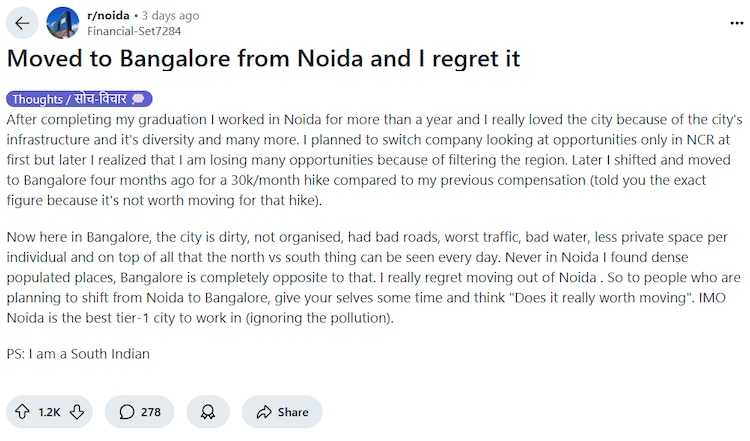The height and width of the screenshot is (441, 750).
Task: Click the 'PS: I am a South Indian' line
Action: pos(78,353)
